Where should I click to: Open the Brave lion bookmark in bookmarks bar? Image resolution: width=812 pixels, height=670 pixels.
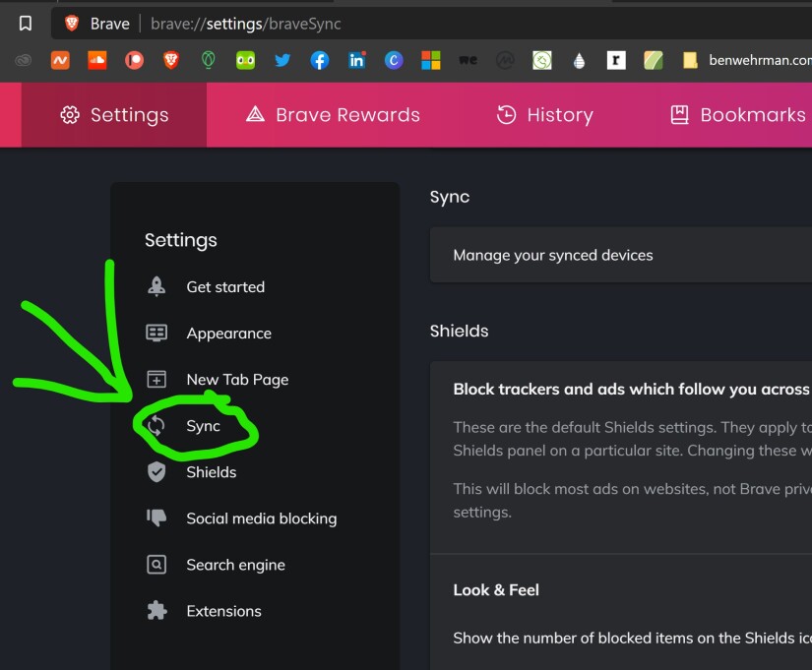pyautogui.click(x=171, y=61)
